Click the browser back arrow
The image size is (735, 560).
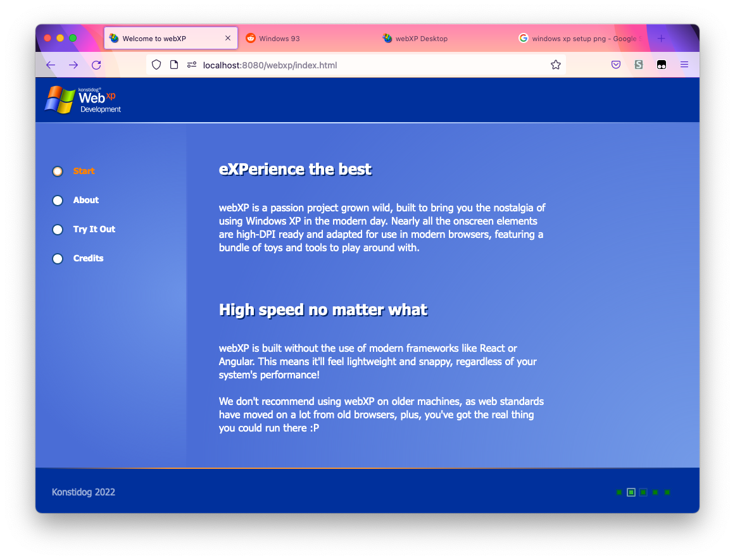(51, 65)
